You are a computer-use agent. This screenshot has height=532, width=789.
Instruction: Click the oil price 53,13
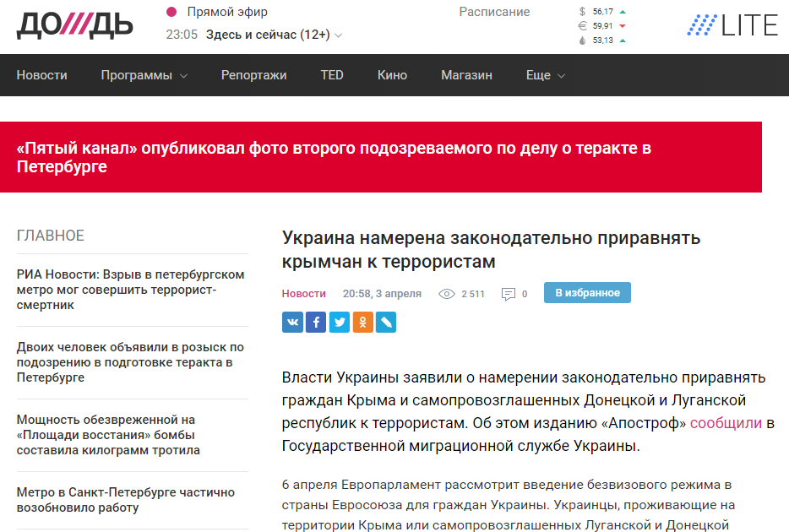pos(603,41)
